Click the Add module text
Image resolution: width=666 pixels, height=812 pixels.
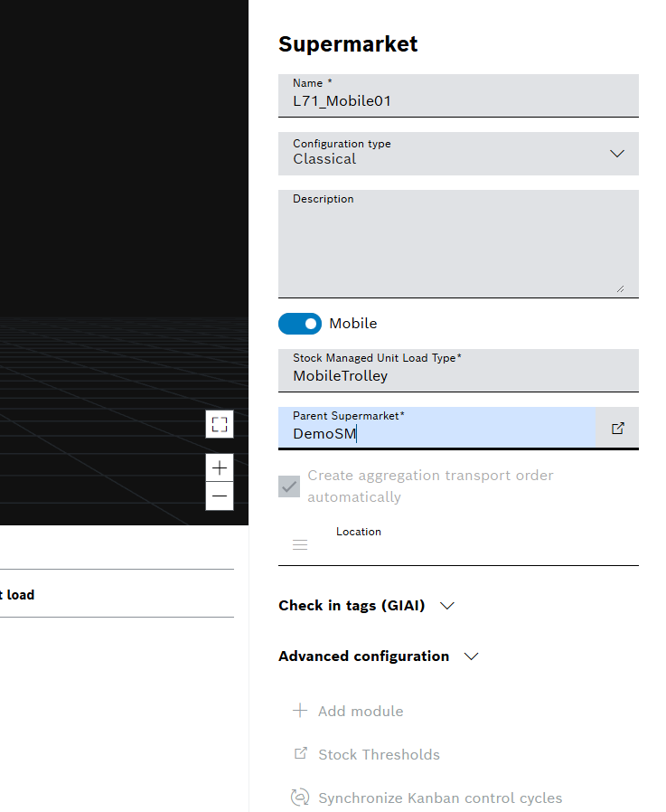pos(361,711)
